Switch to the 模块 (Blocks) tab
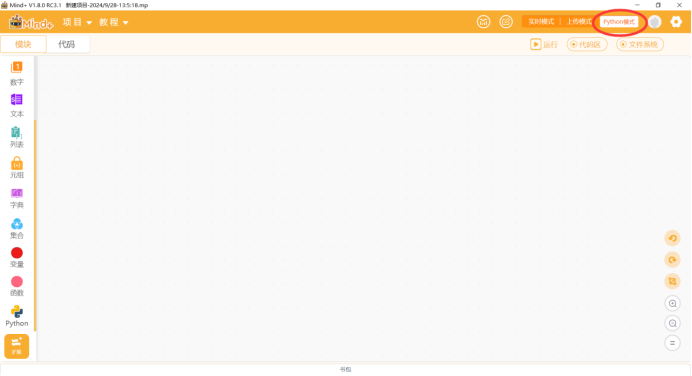692x376 pixels. click(x=23, y=44)
